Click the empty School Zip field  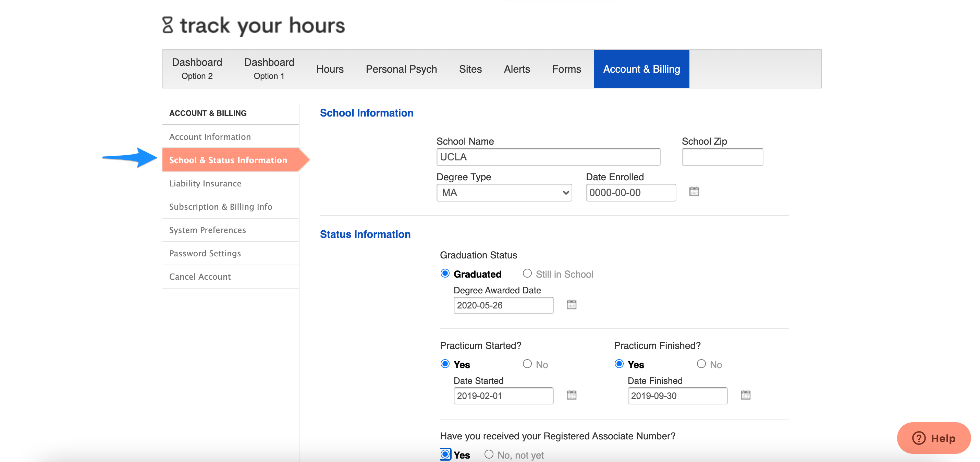722,157
